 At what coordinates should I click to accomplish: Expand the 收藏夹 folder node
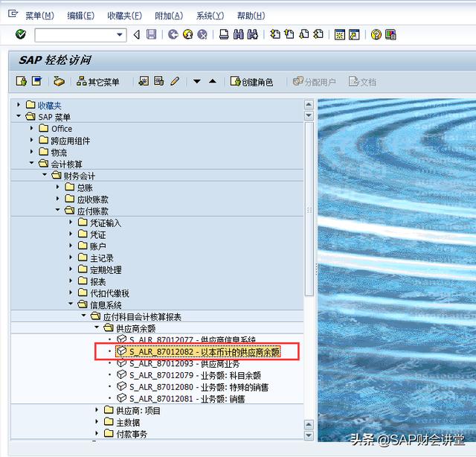pos(19,105)
